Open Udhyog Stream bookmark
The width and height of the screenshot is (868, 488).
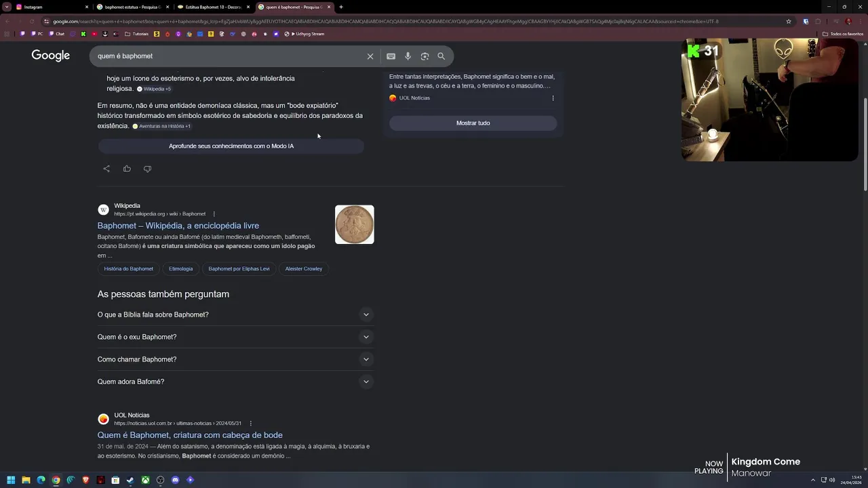click(304, 34)
